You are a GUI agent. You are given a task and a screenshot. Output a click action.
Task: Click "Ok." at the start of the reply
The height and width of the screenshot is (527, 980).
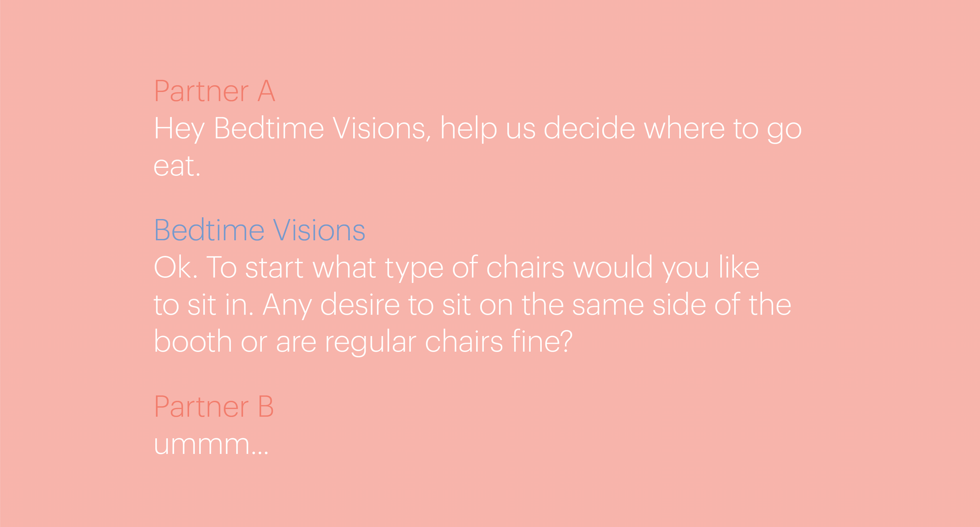[x=176, y=268]
